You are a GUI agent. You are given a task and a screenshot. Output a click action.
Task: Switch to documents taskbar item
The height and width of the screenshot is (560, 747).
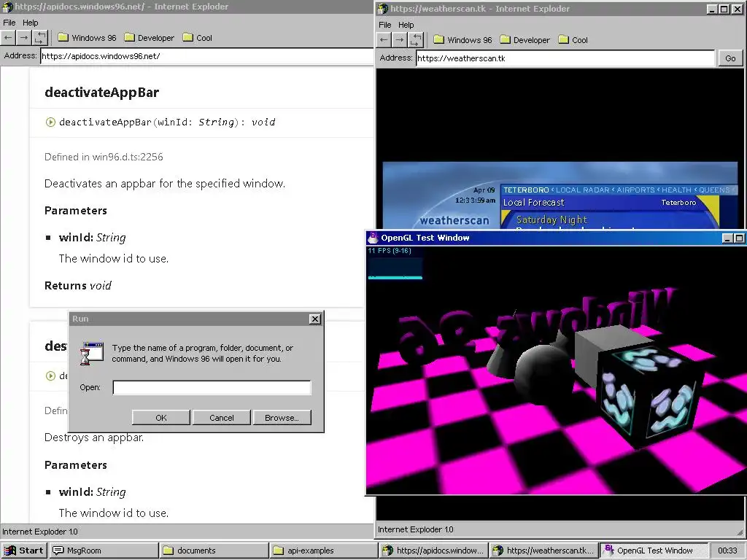click(214, 551)
